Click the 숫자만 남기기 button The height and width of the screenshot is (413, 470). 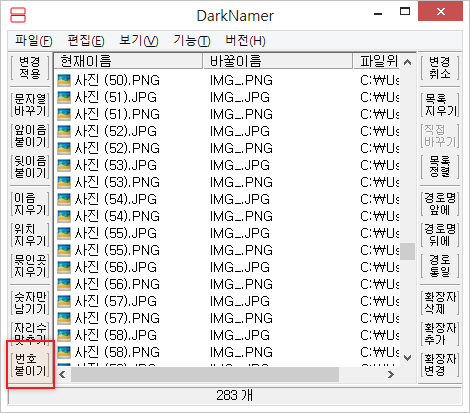pos(30,303)
